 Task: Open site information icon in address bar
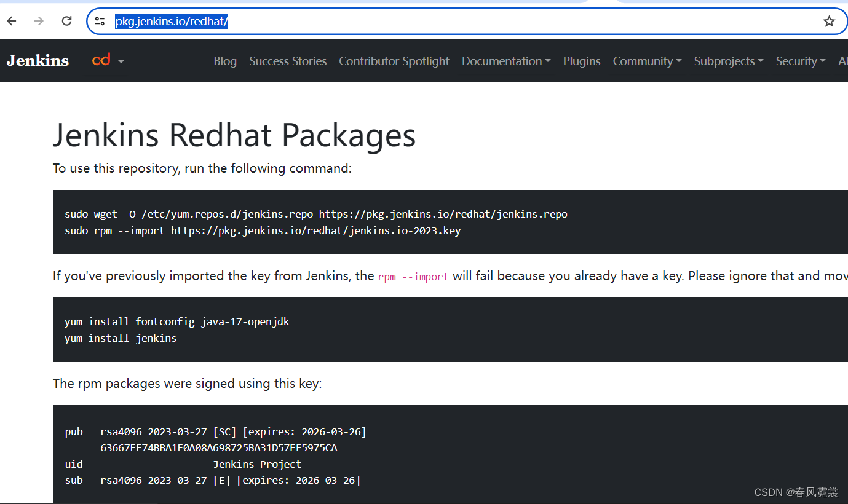point(100,22)
